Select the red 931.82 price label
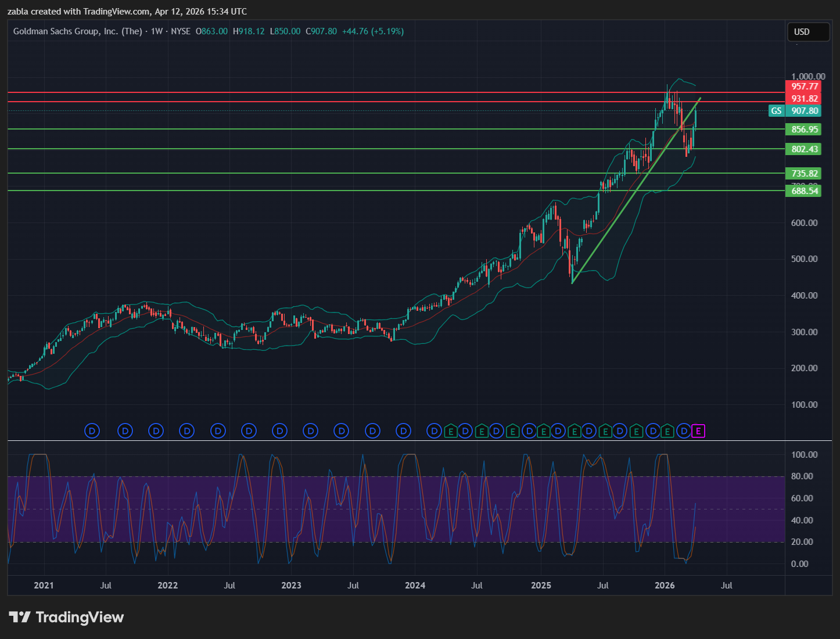Image resolution: width=840 pixels, height=639 pixels. [804, 99]
